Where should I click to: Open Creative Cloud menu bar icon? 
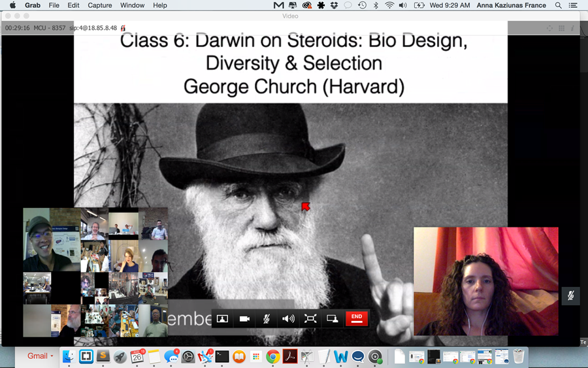pyautogui.click(x=307, y=5)
